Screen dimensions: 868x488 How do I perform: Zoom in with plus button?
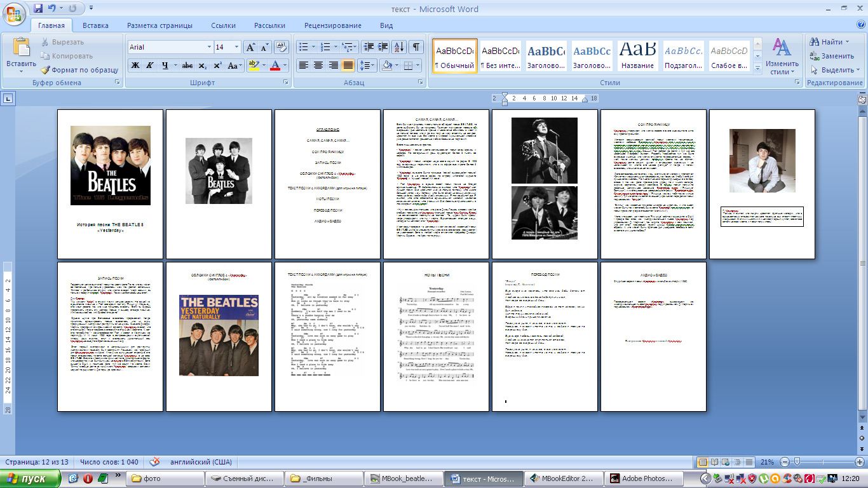(859, 462)
